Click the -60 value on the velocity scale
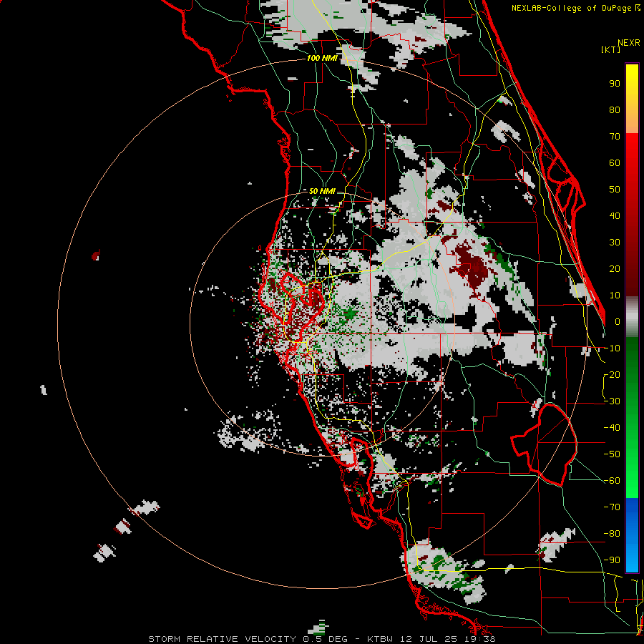Image resolution: width=644 pixels, height=644 pixels. (612, 481)
